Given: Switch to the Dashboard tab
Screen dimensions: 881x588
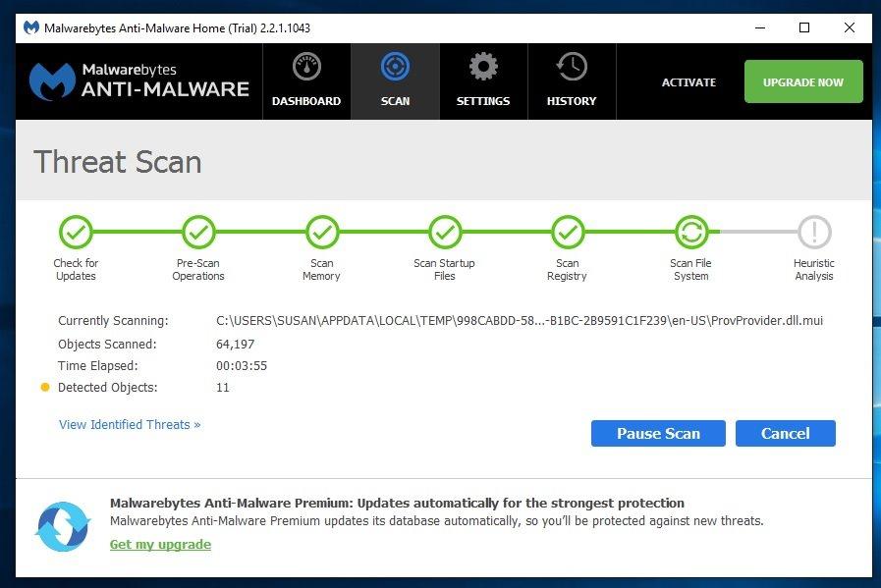Looking at the screenshot, I should point(306,99).
